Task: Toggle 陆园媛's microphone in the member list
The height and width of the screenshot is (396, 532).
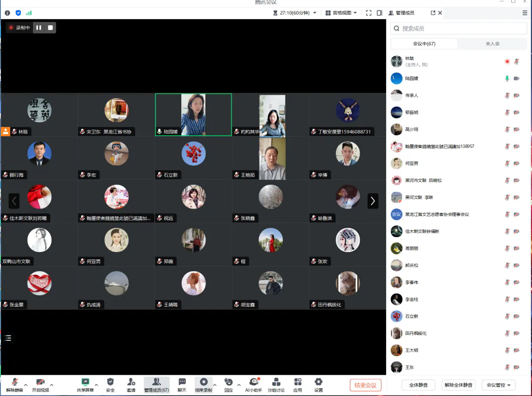Action: coord(507,78)
